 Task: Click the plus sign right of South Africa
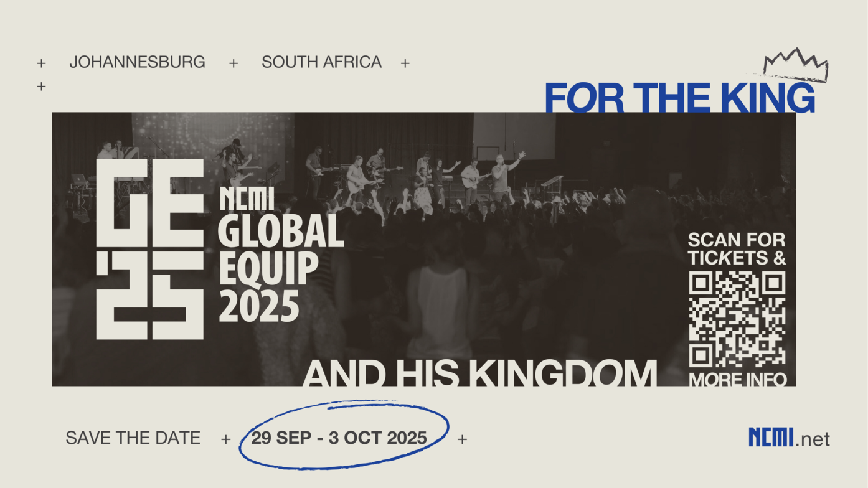pyautogui.click(x=405, y=63)
